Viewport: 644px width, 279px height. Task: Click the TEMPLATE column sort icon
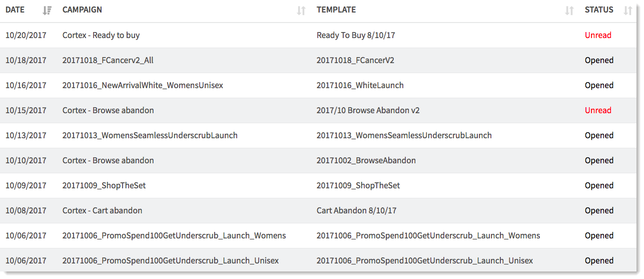coord(569,10)
